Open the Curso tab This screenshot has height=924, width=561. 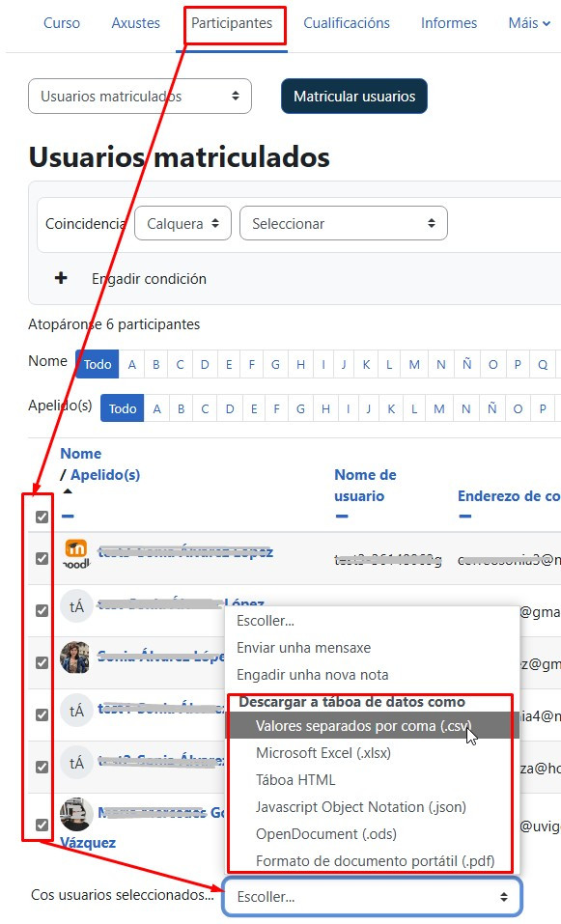(x=61, y=23)
